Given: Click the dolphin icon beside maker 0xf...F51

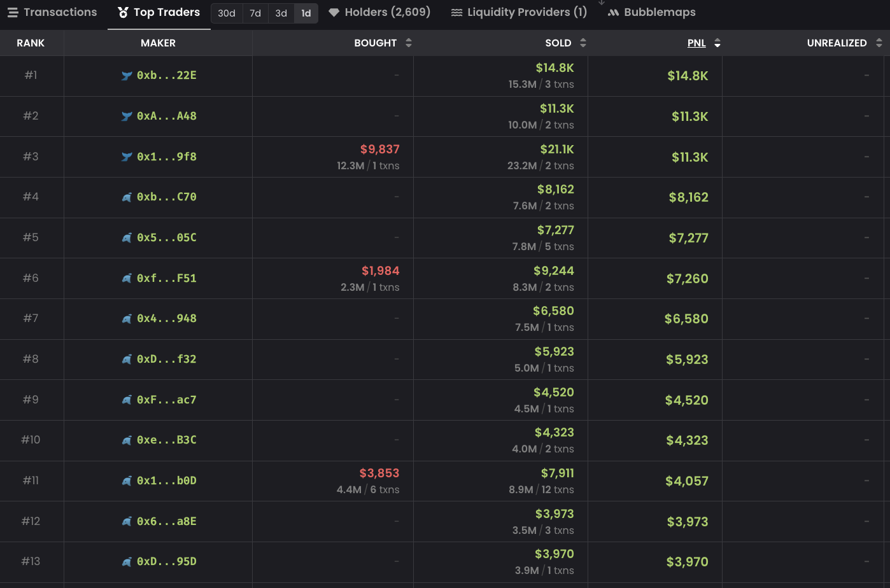Looking at the screenshot, I should click(x=127, y=278).
